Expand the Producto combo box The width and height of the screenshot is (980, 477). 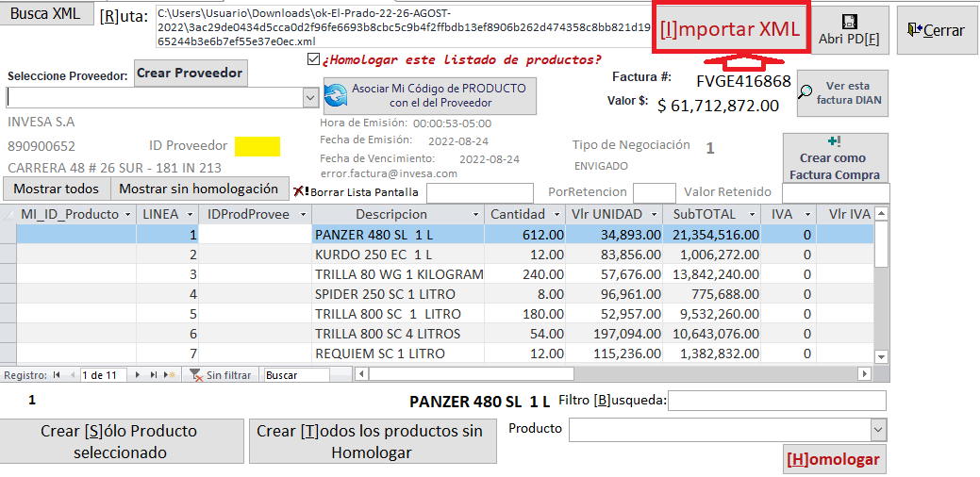point(878,431)
